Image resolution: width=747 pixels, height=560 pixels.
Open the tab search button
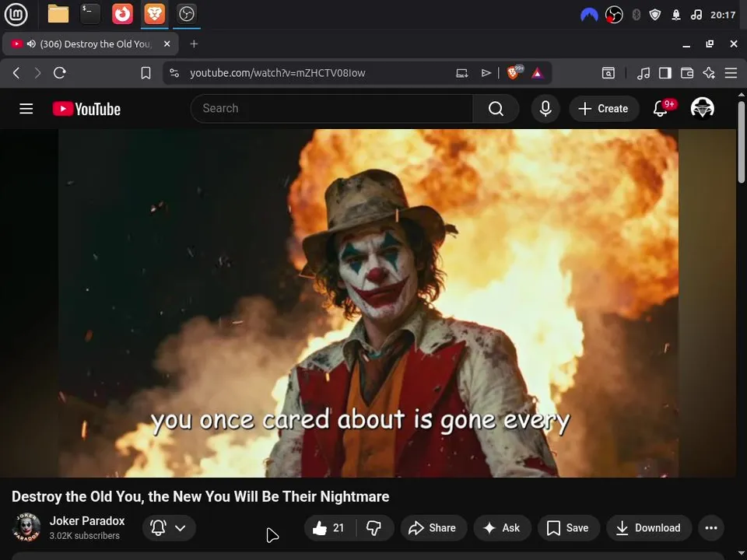(x=608, y=73)
